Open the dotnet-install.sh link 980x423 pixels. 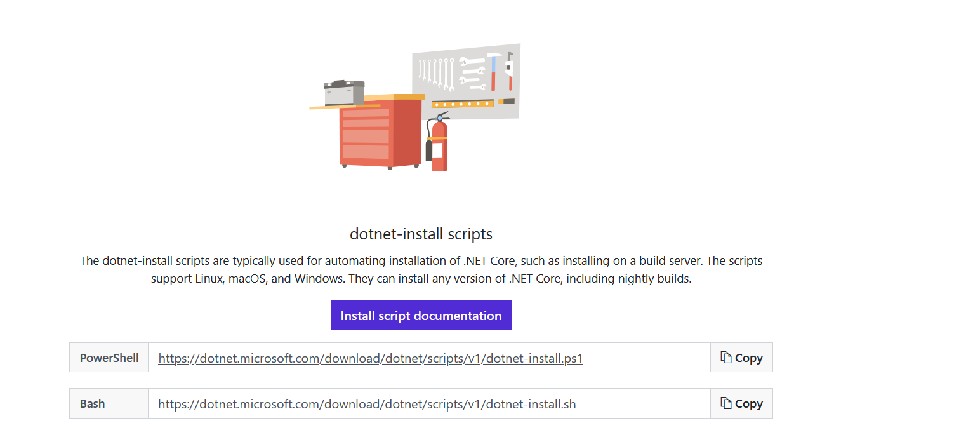367,404
